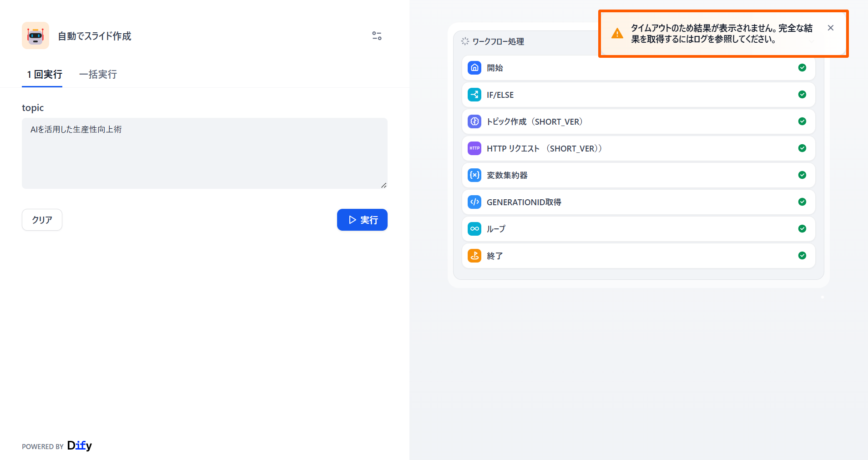Click the HTTP リクエスト node icon
Screen dimensions: 868x460
[x=474, y=148]
